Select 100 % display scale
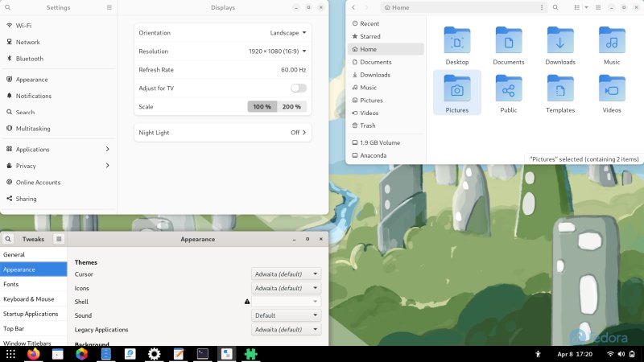 (262, 107)
